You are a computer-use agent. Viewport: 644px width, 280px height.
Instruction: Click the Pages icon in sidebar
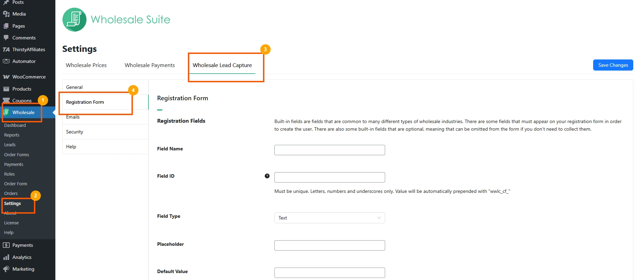coord(6,26)
